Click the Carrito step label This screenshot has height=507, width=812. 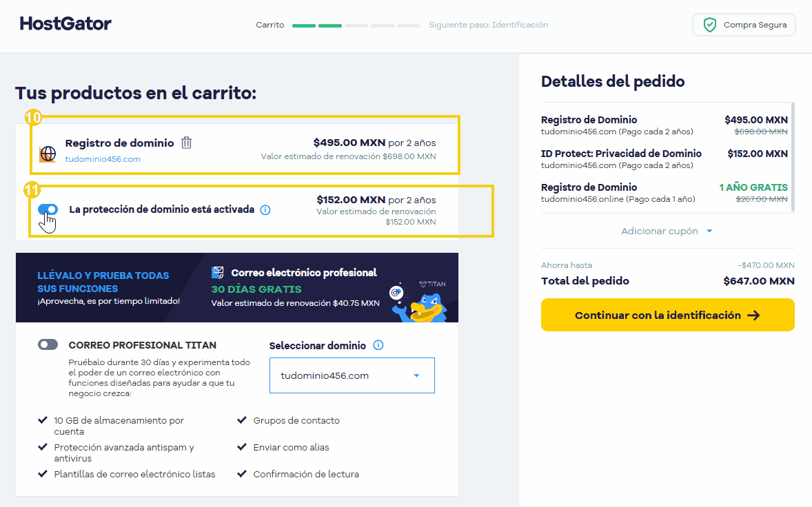point(270,25)
